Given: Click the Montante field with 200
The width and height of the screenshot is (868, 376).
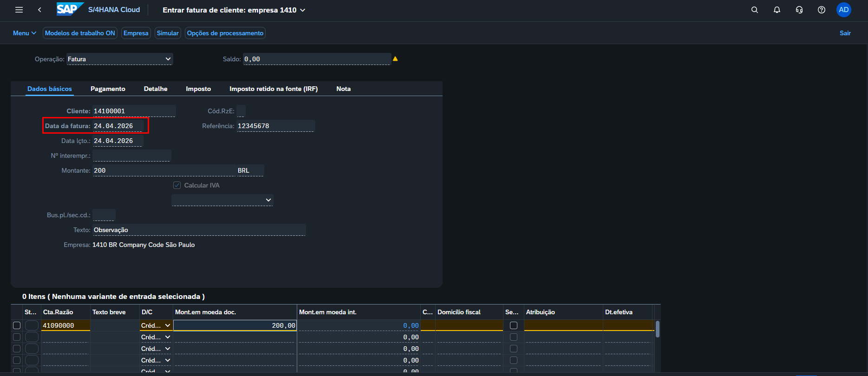Looking at the screenshot, I should [x=164, y=170].
